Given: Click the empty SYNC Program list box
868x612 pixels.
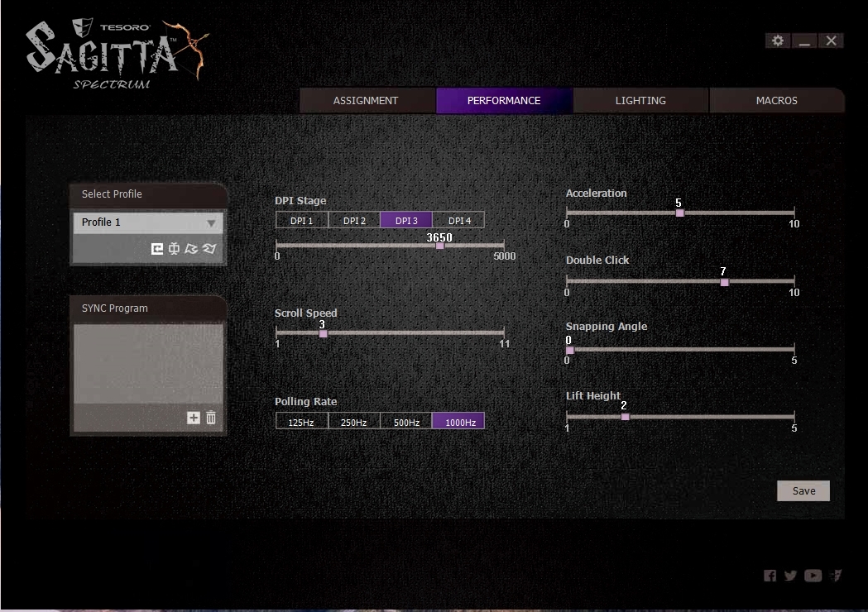Looking at the screenshot, I should click(x=148, y=364).
